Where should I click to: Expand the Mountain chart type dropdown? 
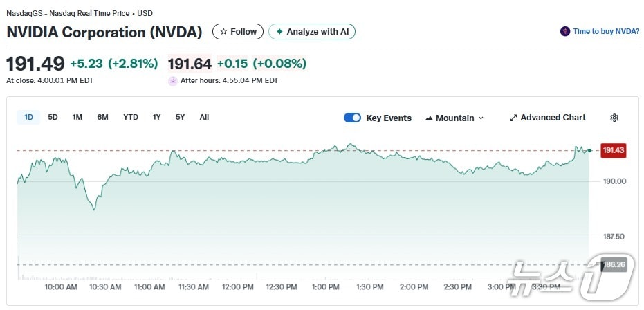(x=481, y=118)
